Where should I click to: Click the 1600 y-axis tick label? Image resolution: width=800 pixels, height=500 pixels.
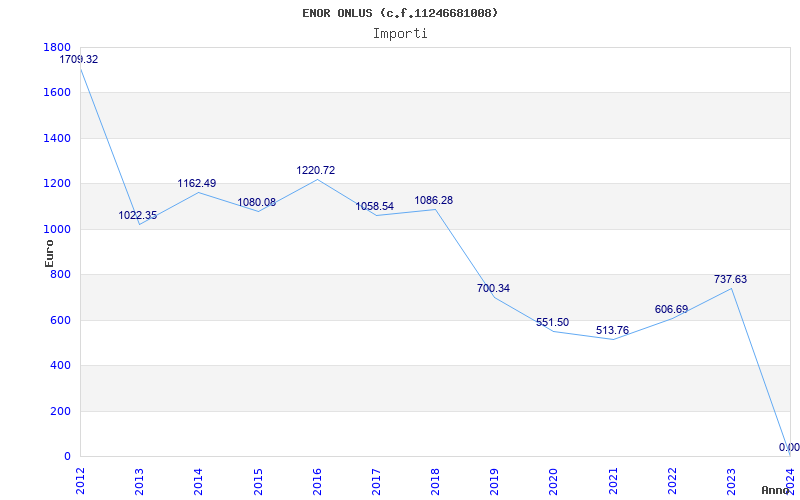pyautogui.click(x=57, y=93)
